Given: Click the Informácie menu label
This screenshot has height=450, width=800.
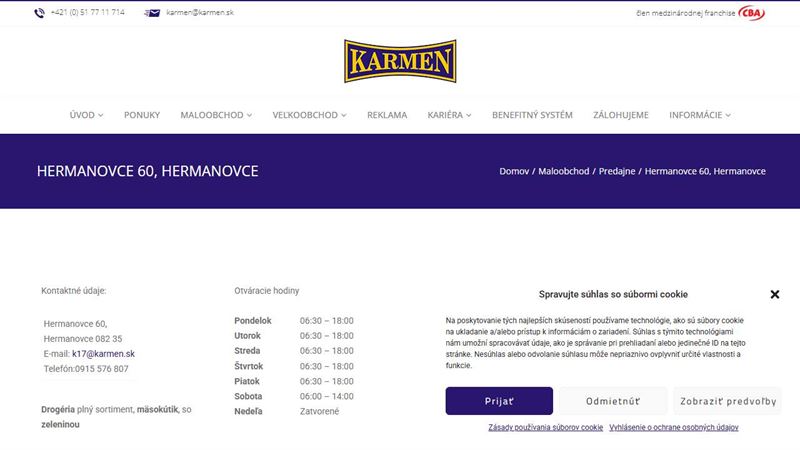Looking at the screenshot, I should click(695, 115).
